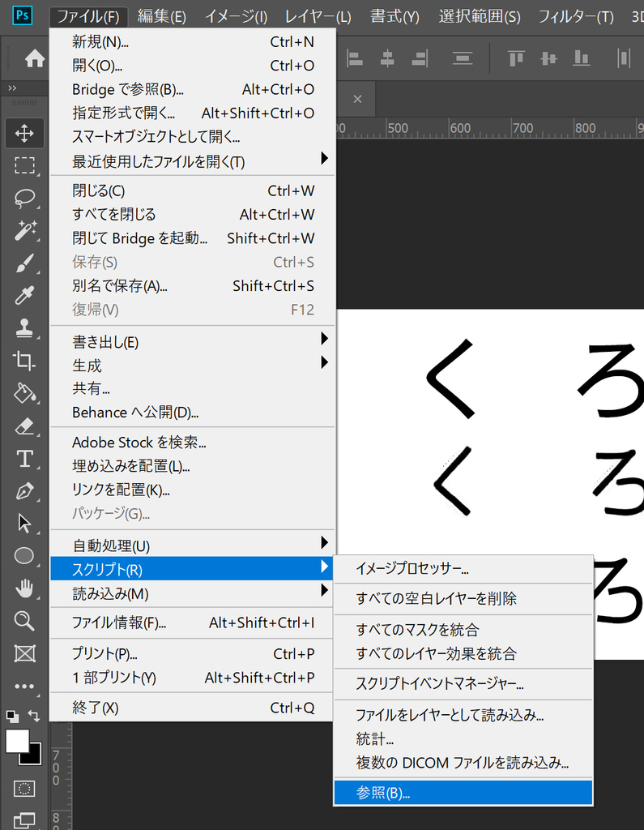The height and width of the screenshot is (830, 644).
Task: Choose 新規(N)... menu entry
Action: coord(193,42)
